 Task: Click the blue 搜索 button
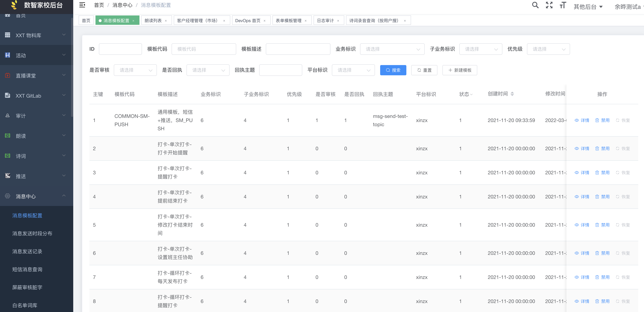[x=393, y=70]
